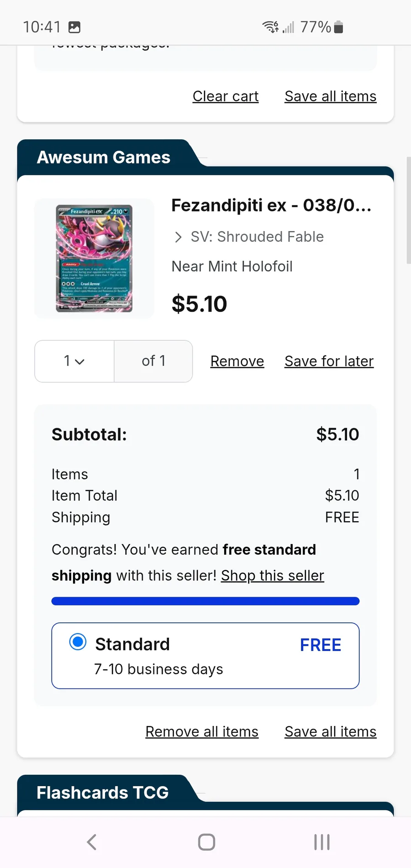Screen dimensions: 411x868
Task: Tap the Fezandipiti ex card thumbnail
Action: coord(94,259)
